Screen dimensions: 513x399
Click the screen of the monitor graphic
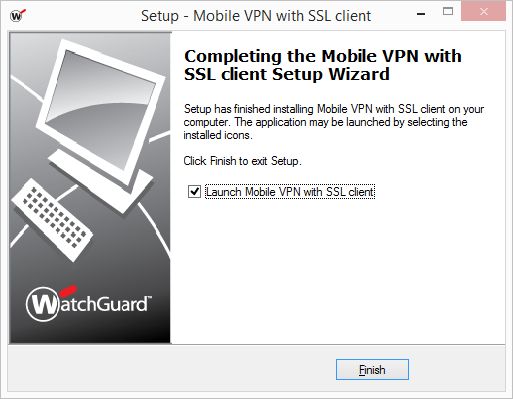[100, 107]
